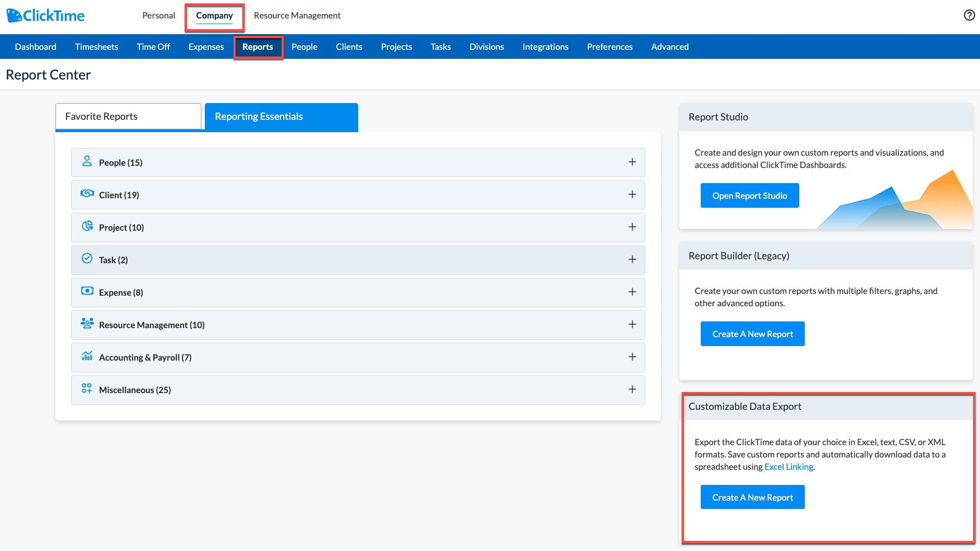Click the Report Studio panel heading
The image size is (980, 551).
click(719, 117)
